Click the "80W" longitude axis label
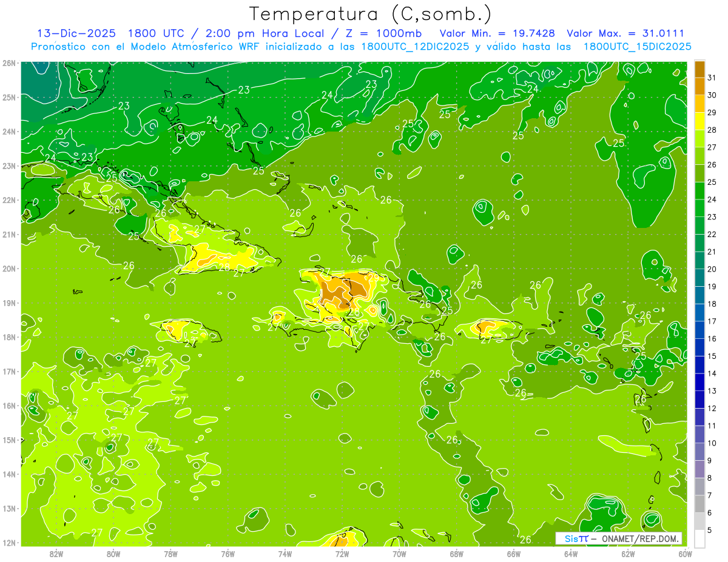Viewport: 728px width, 562px height. [x=113, y=554]
